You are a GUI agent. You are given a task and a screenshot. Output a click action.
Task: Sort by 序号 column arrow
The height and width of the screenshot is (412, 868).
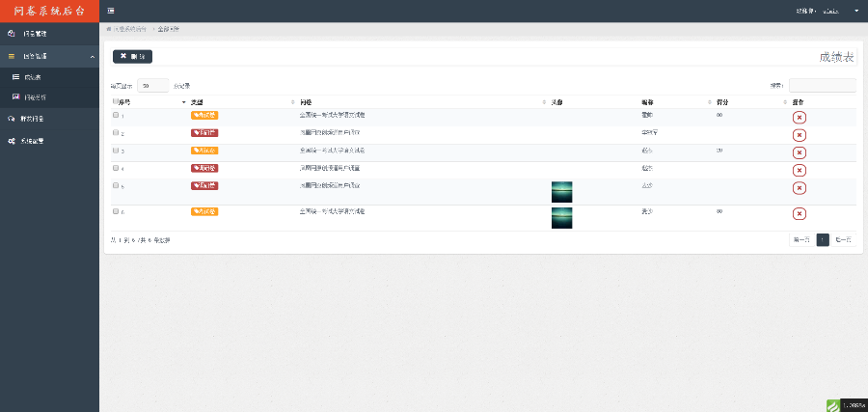[x=184, y=102]
